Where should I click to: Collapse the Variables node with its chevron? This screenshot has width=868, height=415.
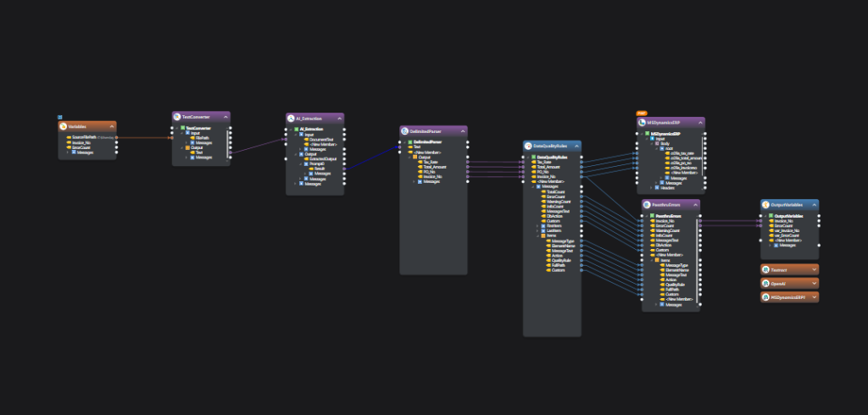[111, 127]
